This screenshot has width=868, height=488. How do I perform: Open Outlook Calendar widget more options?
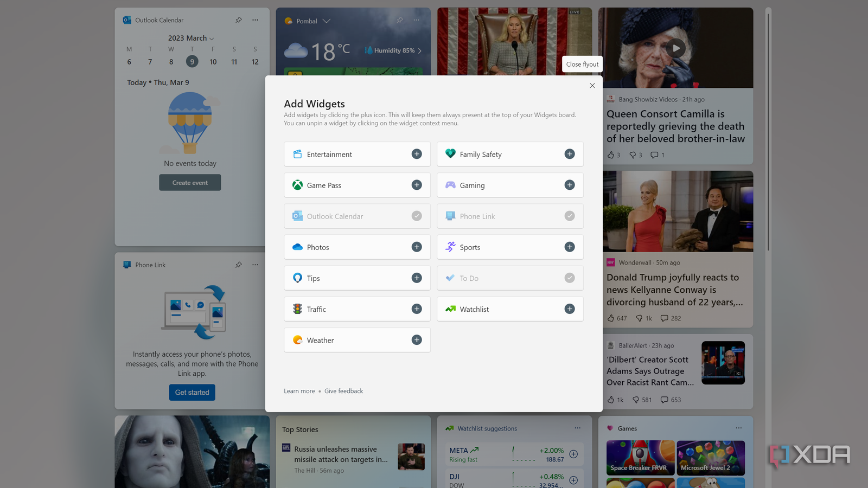tap(255, 20)
